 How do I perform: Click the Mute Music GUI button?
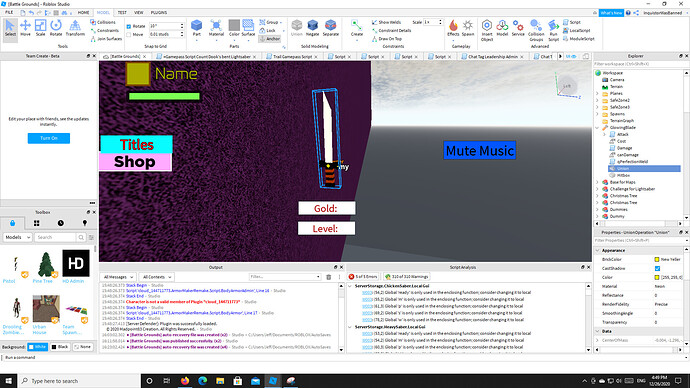pos(480,150)
